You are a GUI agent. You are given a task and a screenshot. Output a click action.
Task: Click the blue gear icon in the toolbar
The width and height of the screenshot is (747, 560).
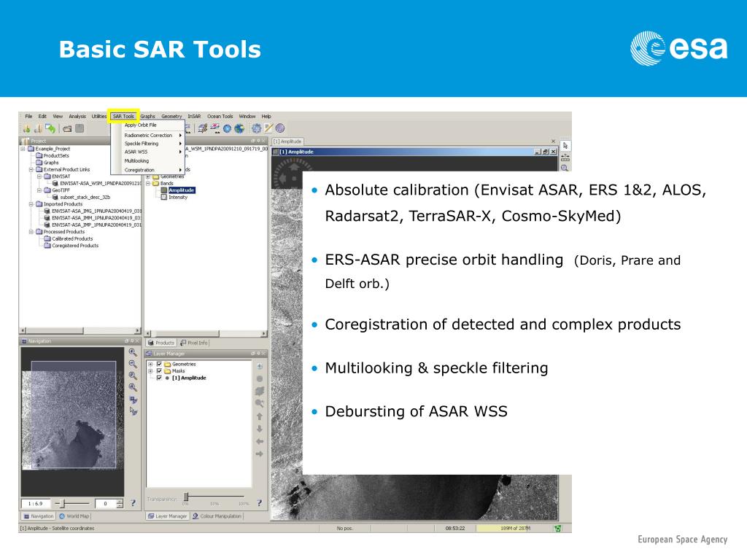pos(256,128)
